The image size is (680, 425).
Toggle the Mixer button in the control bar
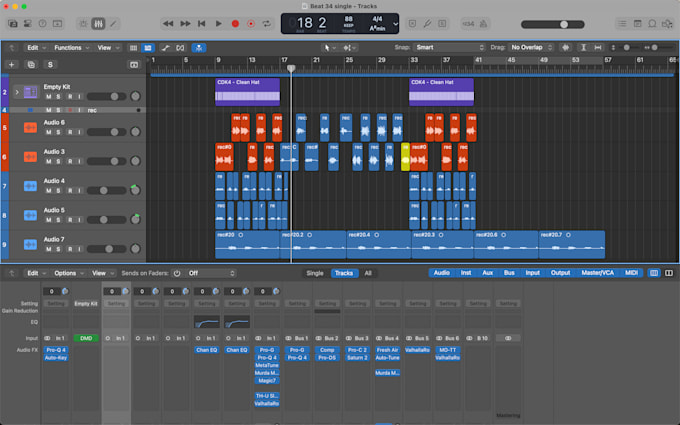98,24
